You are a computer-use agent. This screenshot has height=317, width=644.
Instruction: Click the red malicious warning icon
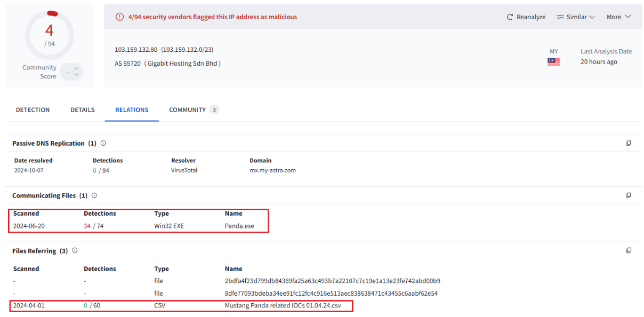(x=119, y=17)
